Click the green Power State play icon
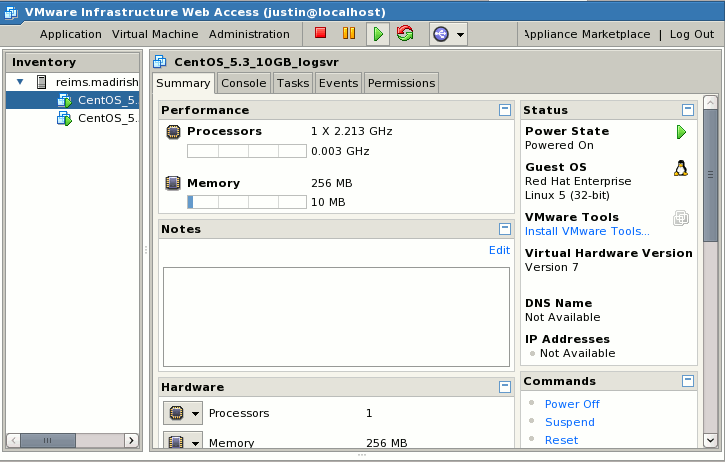Viewport: 725px width, 463px height. click(681, 132)
